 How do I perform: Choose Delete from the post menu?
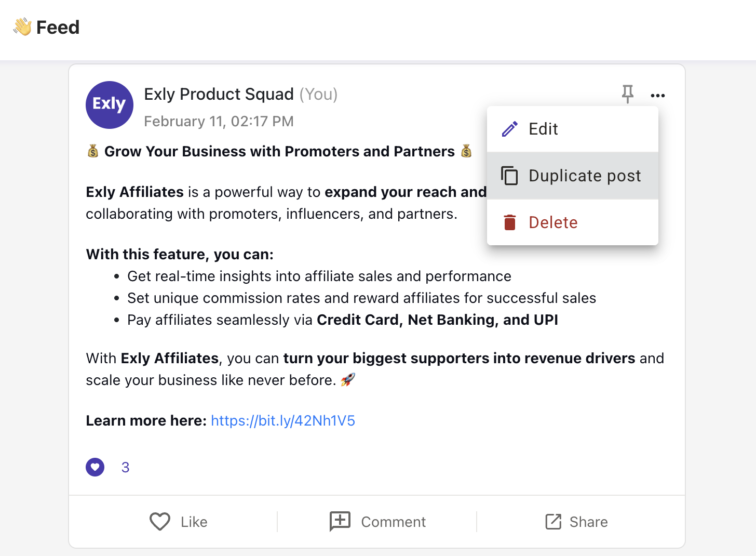tap(573, 222)
